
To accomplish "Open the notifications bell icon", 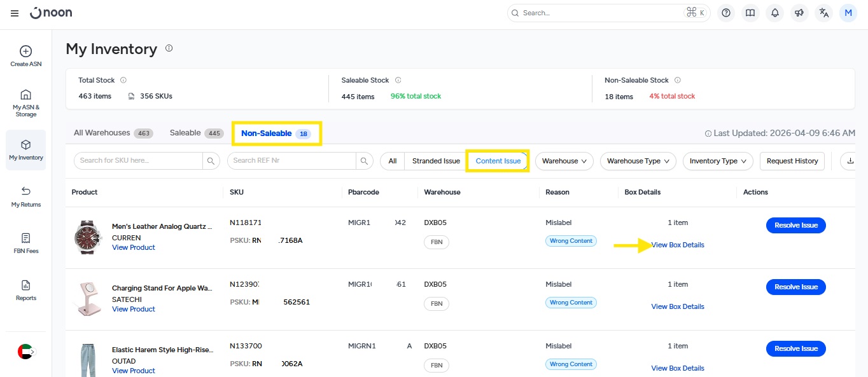I will [x=775, y=13].
